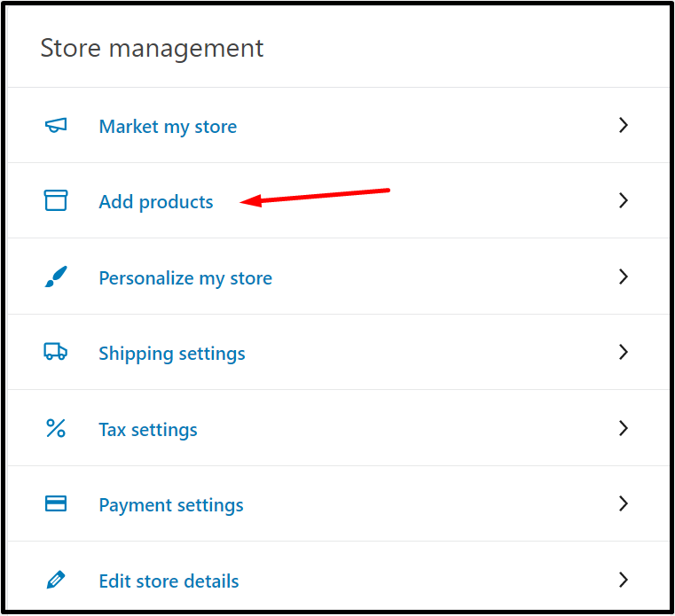
Task: Go to Shipping settings
Action: click(172, 354)
